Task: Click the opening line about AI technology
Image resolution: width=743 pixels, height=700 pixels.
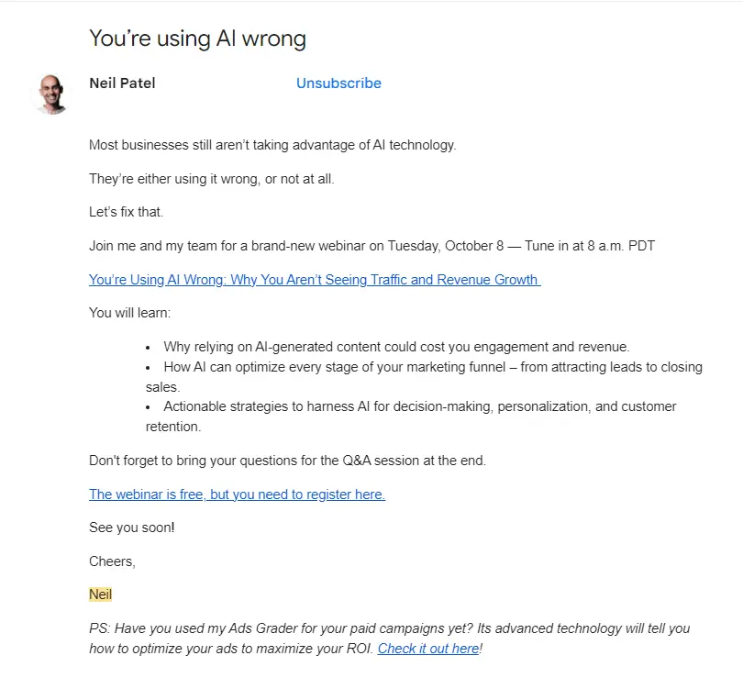Action: tap(272, 145)
